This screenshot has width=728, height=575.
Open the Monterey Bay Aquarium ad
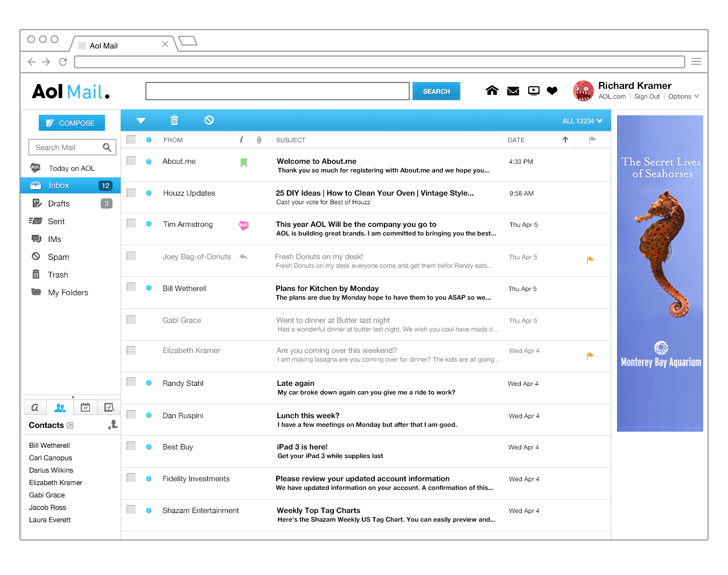tap(660, 273)
